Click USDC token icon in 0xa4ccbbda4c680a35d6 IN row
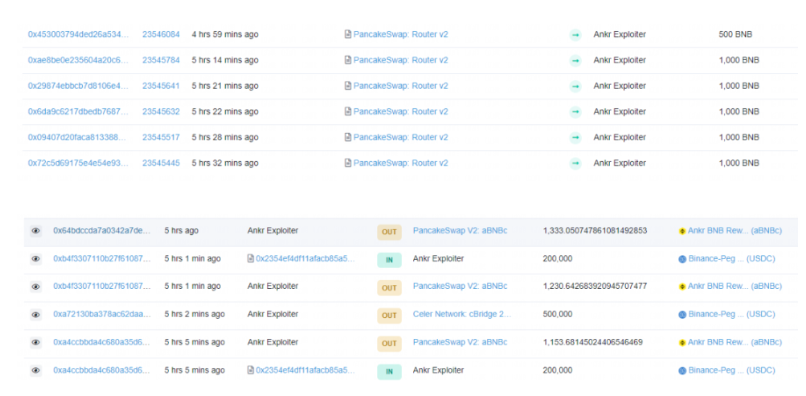Image resolution: width=806 pixels, height=396 pixels. coord(682,371)
